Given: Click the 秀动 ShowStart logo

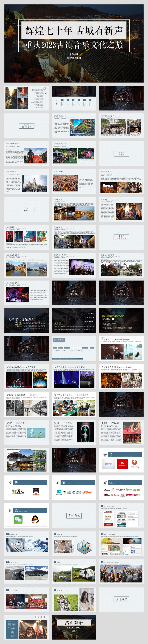Looking at the screenshot, I should pos(18,491).
